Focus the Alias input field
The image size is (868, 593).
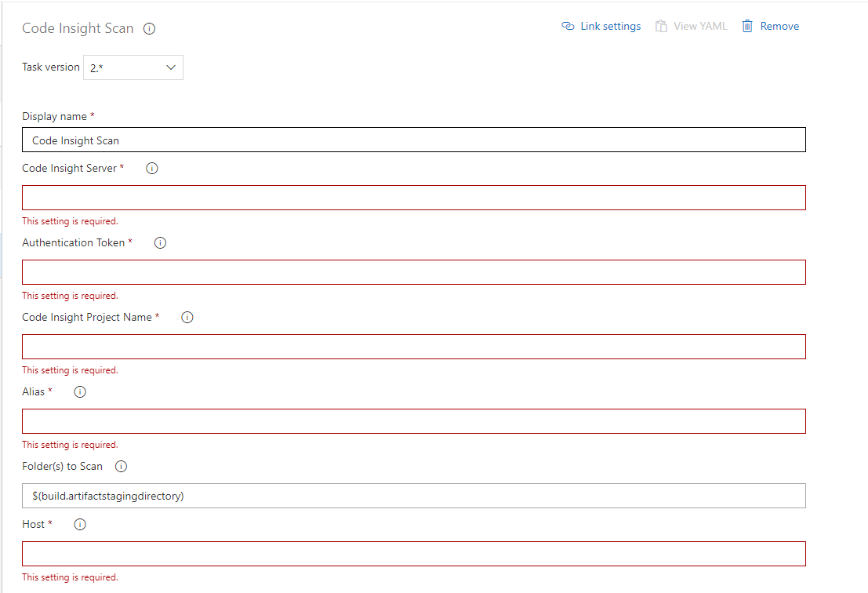coord(413,421)
